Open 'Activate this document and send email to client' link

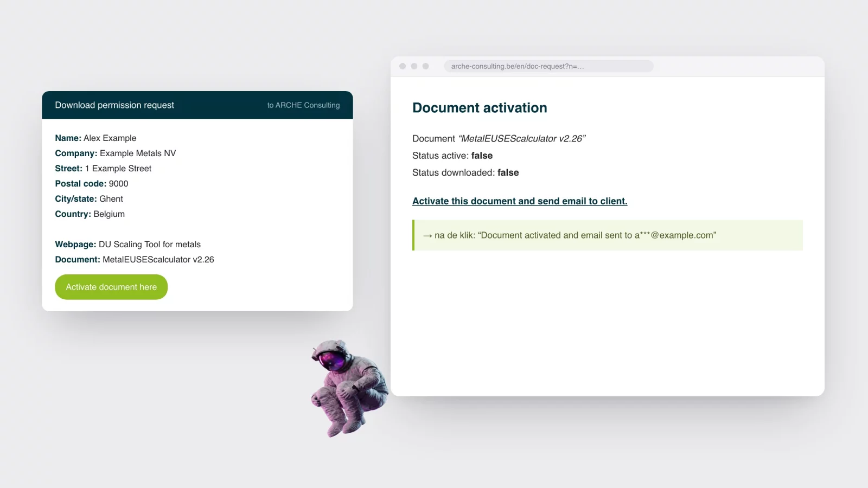[x=520, y=201]
